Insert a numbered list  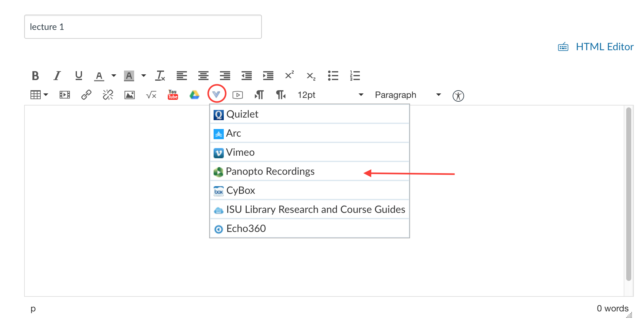355,76
